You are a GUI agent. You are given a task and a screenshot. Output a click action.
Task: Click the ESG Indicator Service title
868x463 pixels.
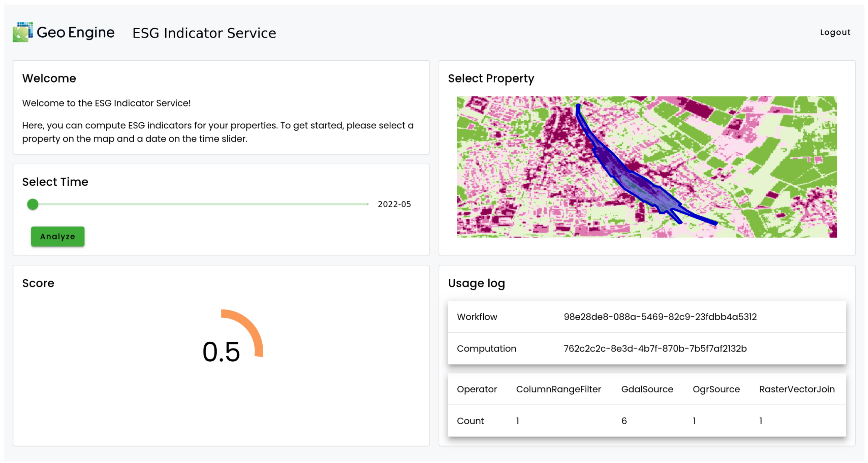click(x=204, y=33)
